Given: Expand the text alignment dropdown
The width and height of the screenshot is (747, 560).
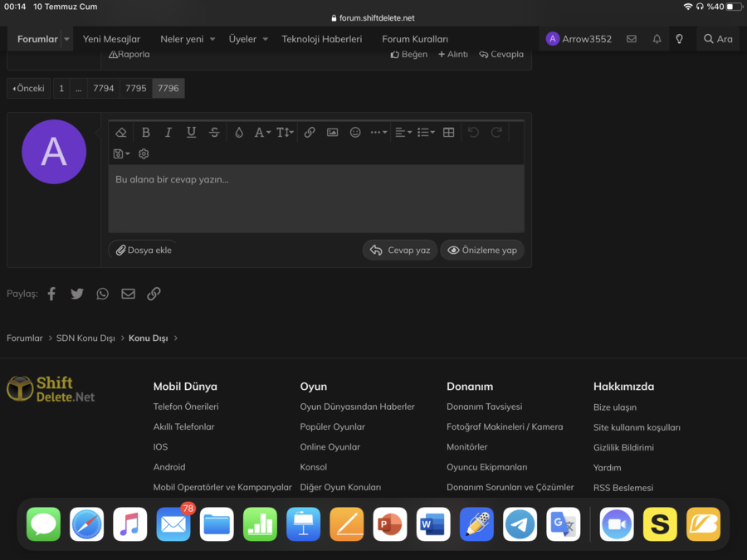Looking at the screenshot, I should pos(403,133).
